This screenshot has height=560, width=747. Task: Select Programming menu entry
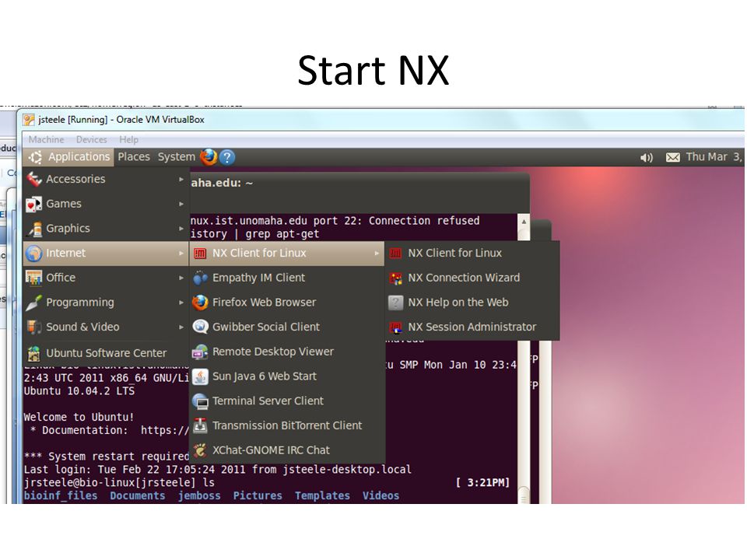(x=106, y=303)
